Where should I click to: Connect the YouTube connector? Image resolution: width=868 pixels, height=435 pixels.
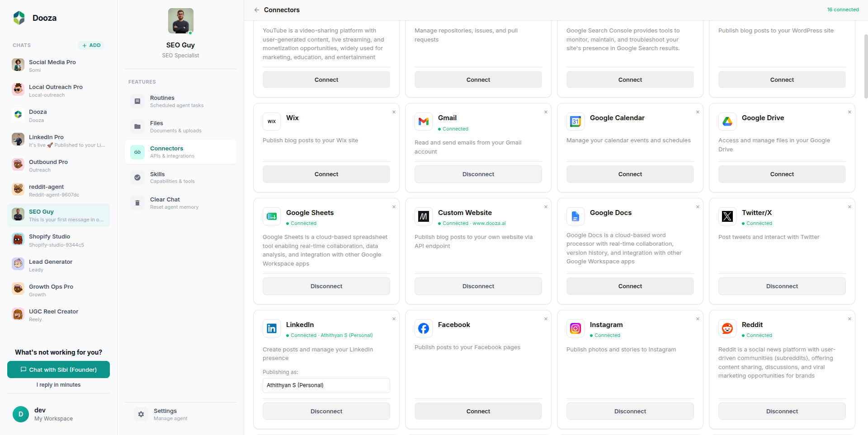pyautogui.click(x=326, y=80)
